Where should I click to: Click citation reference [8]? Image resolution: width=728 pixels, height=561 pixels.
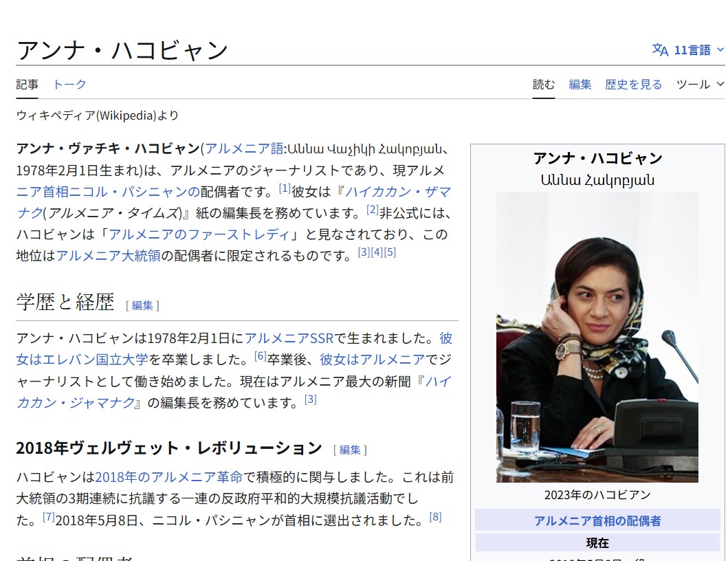coord(435,516)
